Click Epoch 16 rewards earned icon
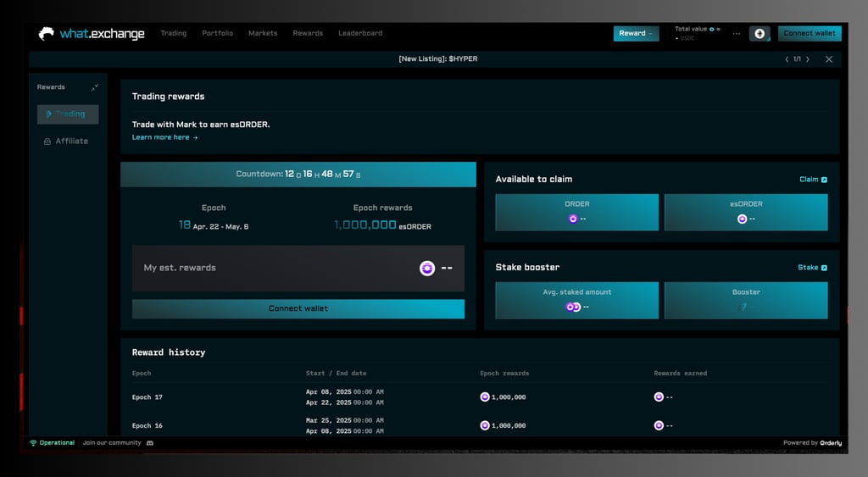This screenshot has height=477, width=868. 659,425
